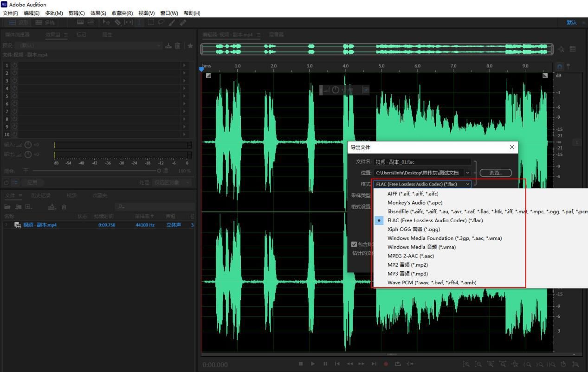Screen dimensions: 588x372
Task: Save effects rack preset icon
Action: [x=168, y=45]
